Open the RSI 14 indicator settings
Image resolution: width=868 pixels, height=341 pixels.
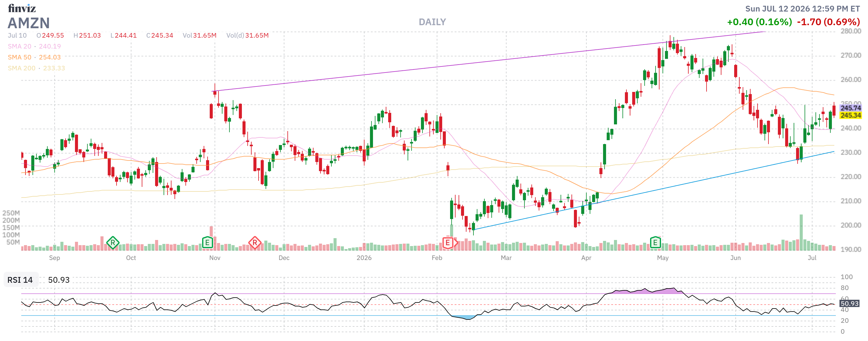point(20,280)
